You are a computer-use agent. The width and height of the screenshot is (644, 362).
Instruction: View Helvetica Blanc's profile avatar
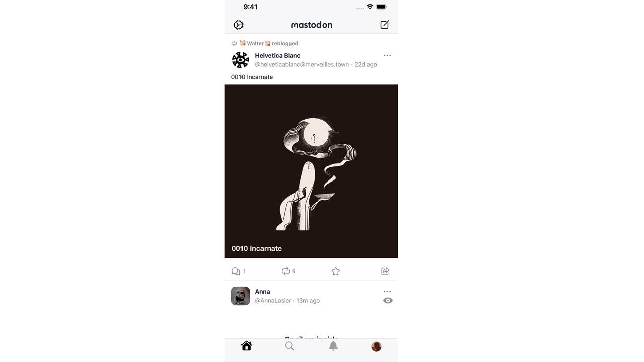240,60
